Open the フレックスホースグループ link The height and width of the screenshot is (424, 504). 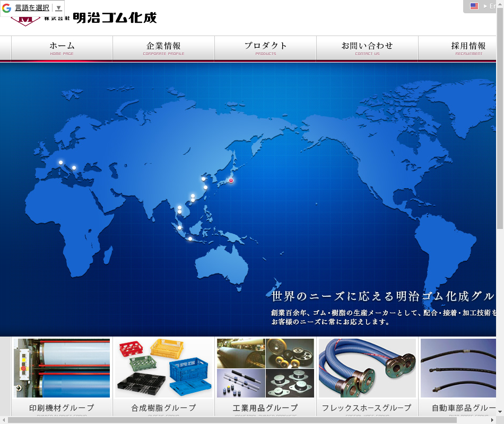[x=367, y=408]
